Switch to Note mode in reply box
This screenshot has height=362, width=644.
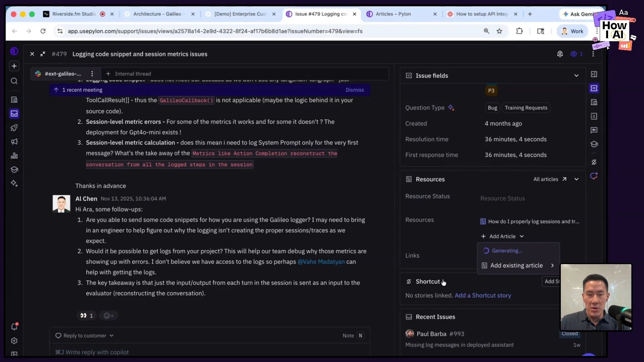[x=353, y=336]
